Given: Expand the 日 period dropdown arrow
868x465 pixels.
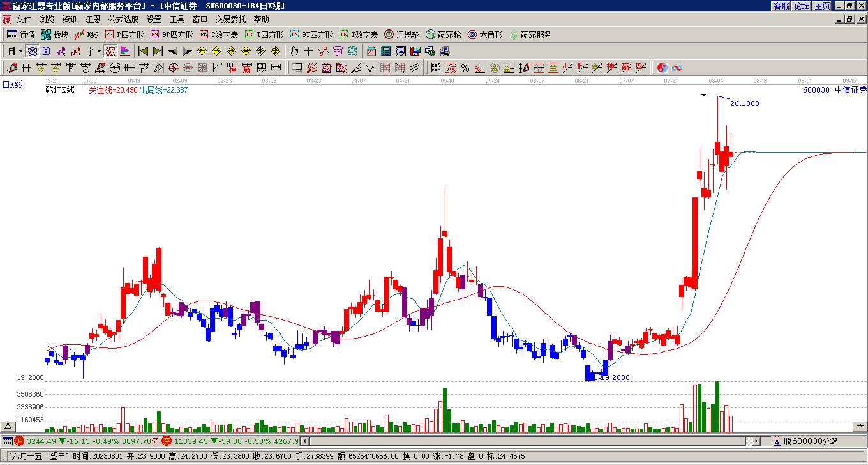Looking at the screenshot, I should click(20, 51).
